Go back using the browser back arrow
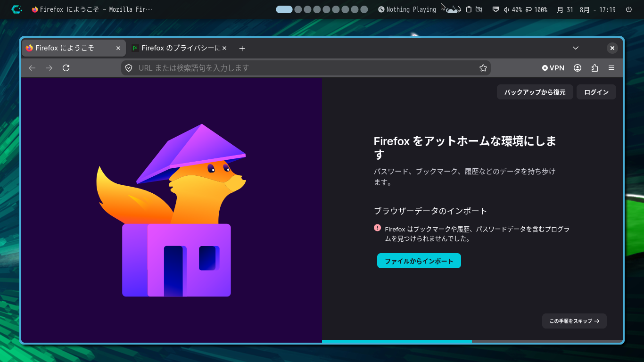This screenshot has height=362, width=644. click(x=32, y=68)
